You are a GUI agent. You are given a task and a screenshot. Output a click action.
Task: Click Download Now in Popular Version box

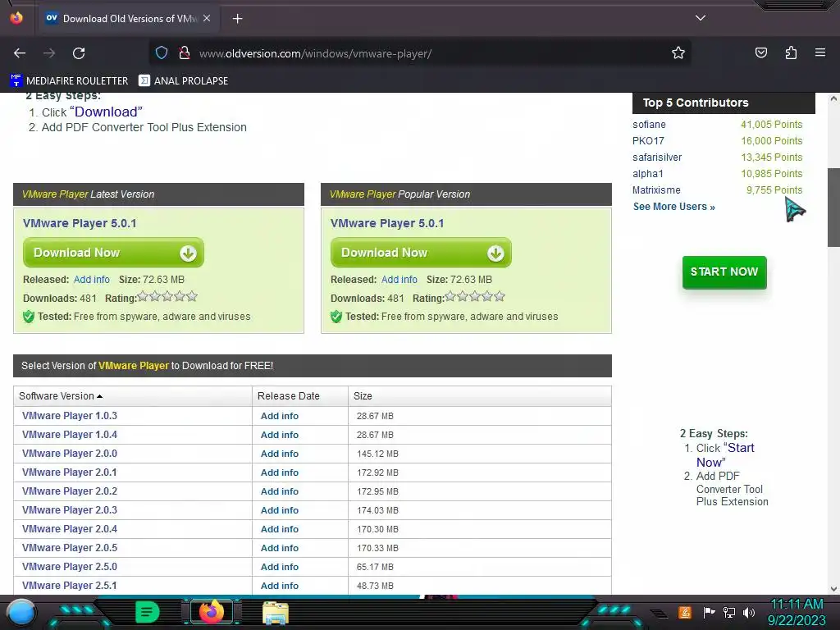pos(421,253)
